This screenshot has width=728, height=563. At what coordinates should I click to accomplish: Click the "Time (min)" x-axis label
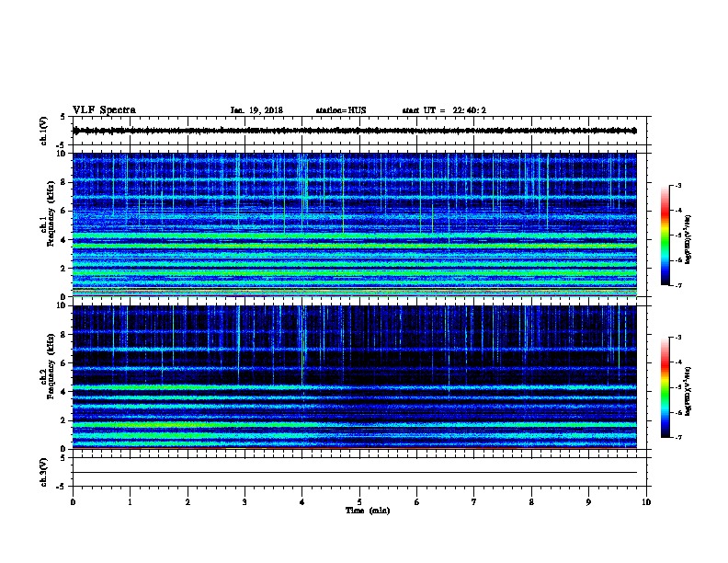[368, 511]
